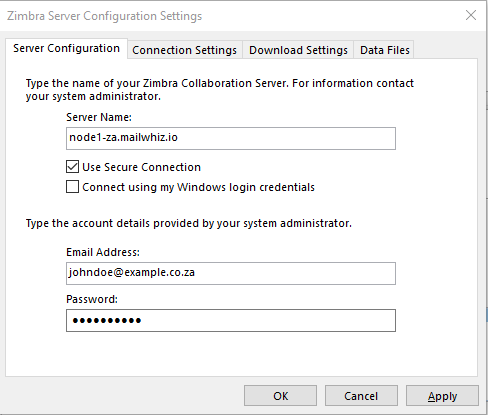Confirm settings with the OK button
The width and height of the screenshot is (488, 415).
click(280, 396)
